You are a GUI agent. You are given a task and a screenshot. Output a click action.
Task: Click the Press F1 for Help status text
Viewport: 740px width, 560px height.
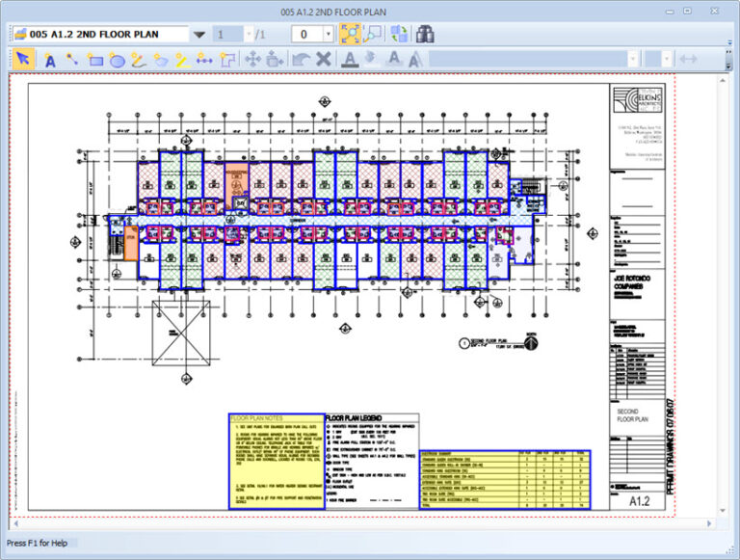(37, 543)
